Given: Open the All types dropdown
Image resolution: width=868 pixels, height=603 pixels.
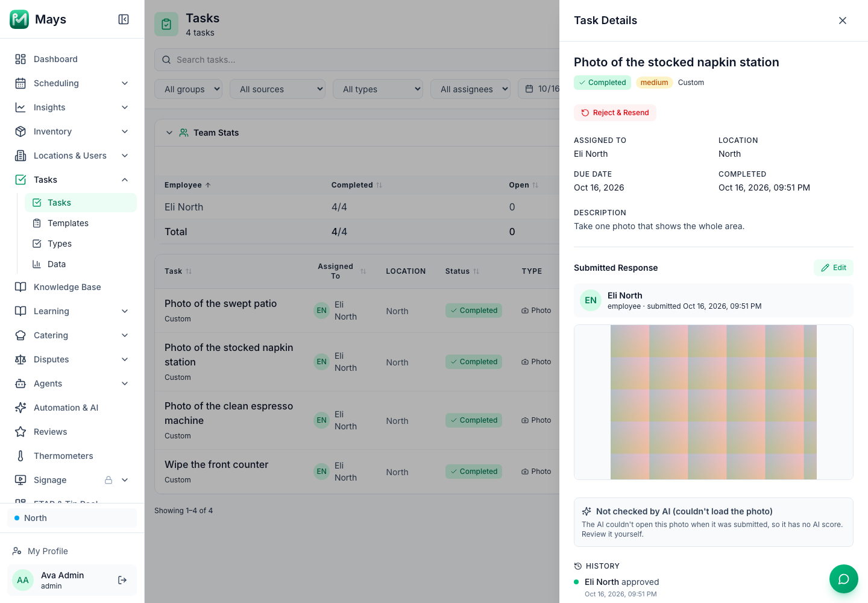Looking at the screenshot, I should [x=378, y=89].
